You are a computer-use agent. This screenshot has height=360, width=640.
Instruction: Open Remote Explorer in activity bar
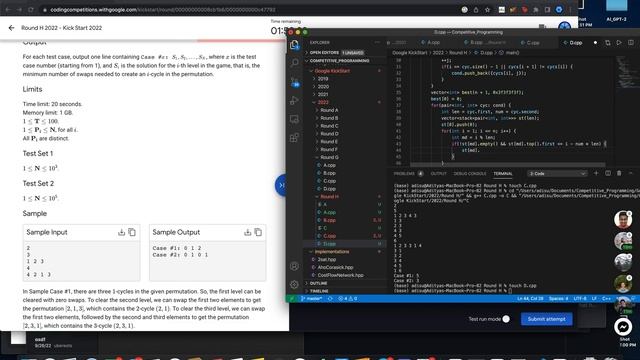point(294,119)
